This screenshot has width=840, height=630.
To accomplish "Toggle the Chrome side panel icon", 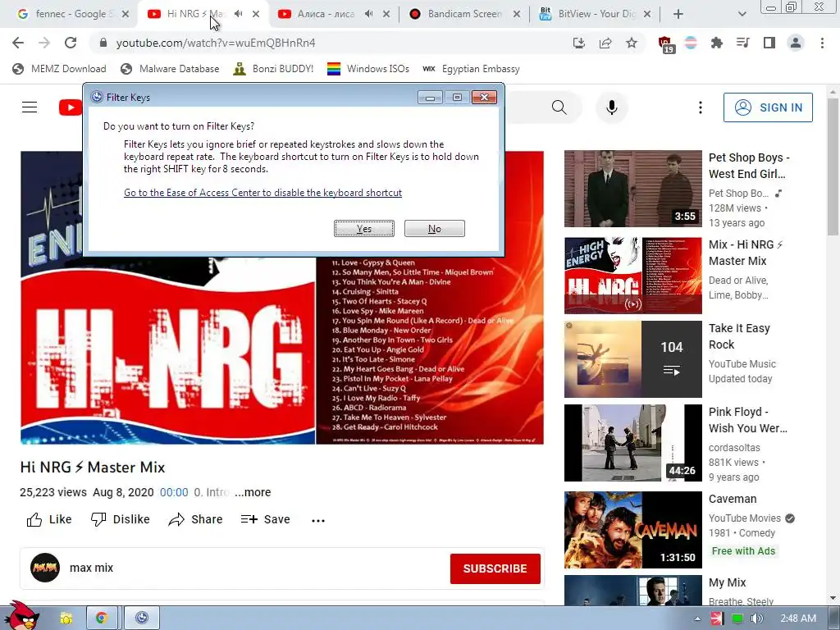I will [769, 43].
